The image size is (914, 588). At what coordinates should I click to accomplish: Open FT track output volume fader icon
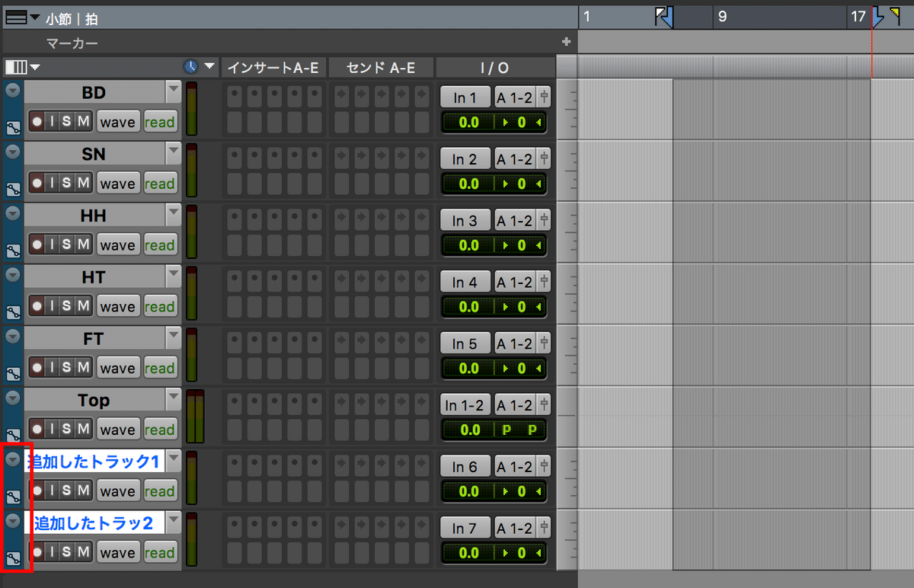(x=544, y=344)
